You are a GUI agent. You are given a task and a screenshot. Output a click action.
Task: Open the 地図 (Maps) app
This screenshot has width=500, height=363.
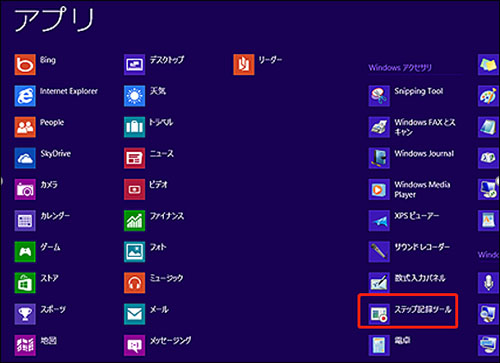tap(25, 345)
